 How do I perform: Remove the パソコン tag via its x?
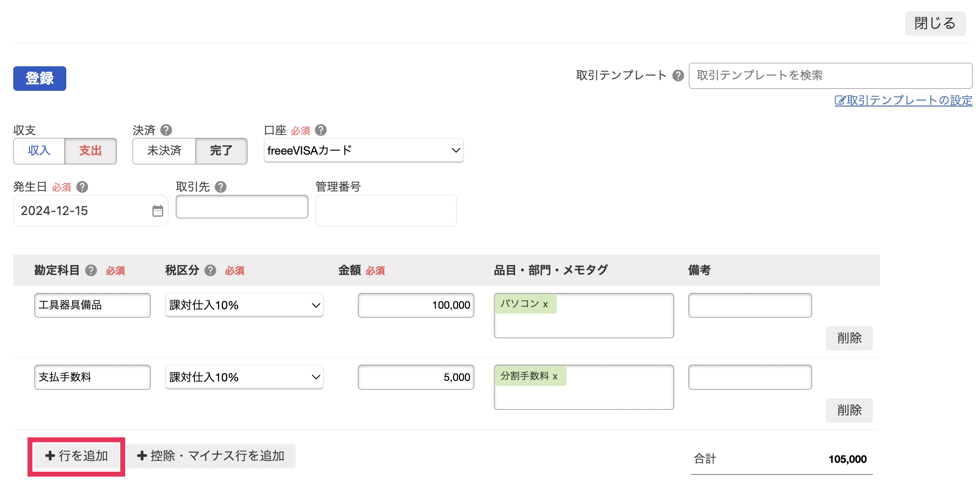545,304
